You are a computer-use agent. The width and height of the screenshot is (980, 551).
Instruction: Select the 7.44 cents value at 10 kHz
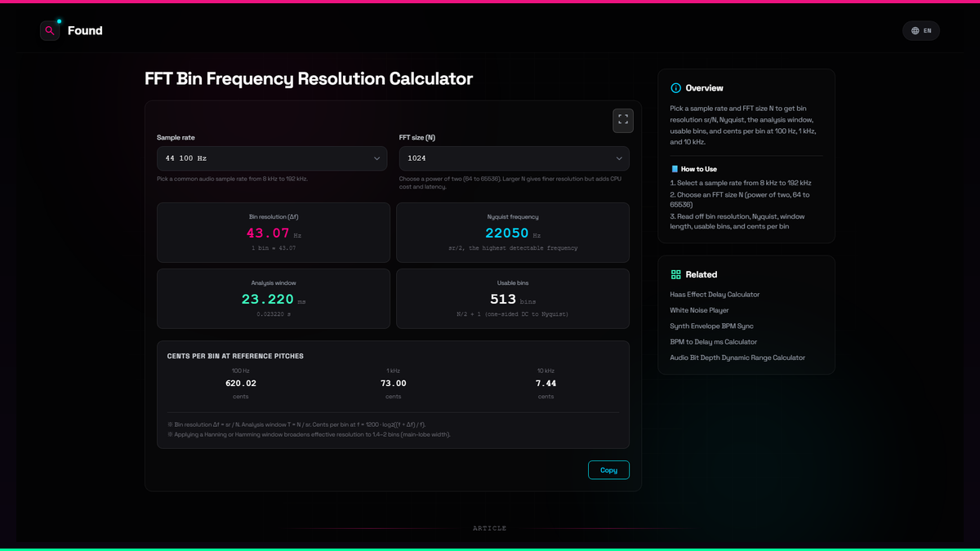(546, 383)
